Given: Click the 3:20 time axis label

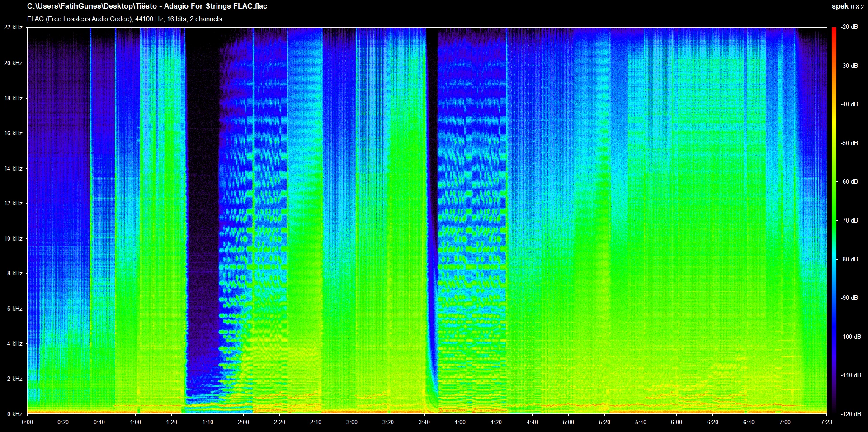Looking at the screenshot, I should pos(388,423).
